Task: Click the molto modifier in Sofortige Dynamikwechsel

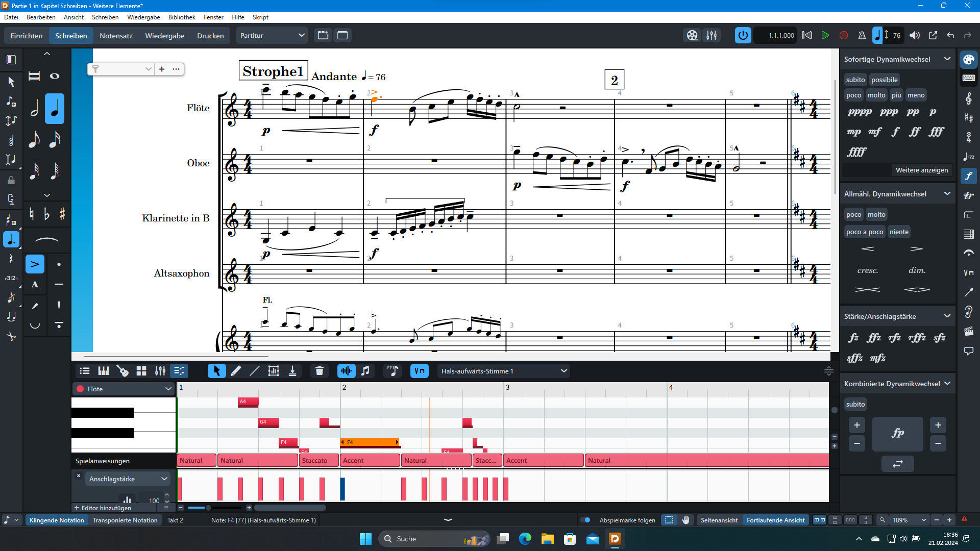Action: point(876,95)
